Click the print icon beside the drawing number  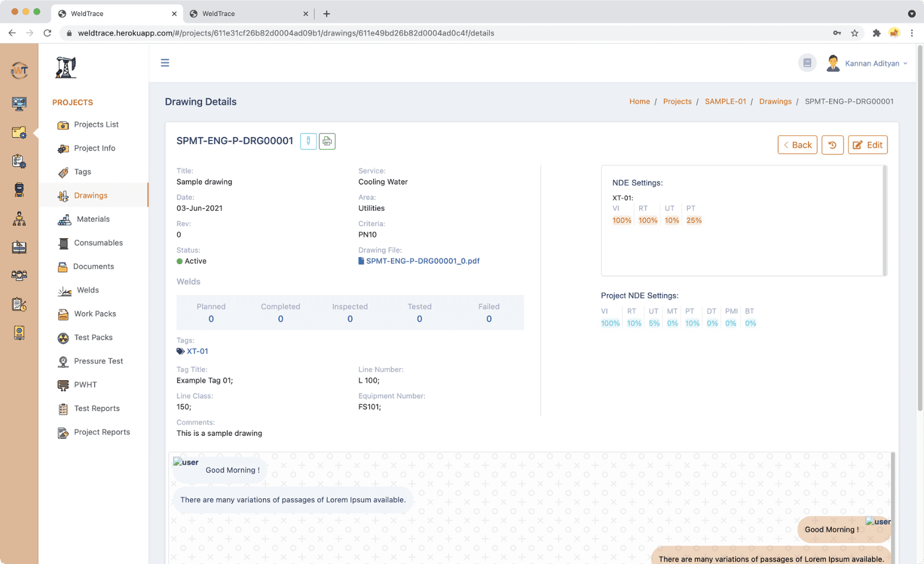pos(327,141)
